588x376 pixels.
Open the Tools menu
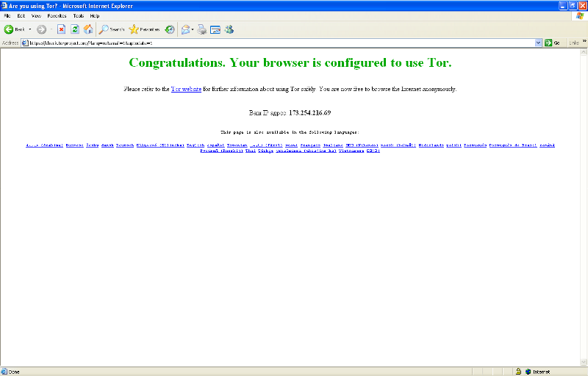(x=78, y=15)
